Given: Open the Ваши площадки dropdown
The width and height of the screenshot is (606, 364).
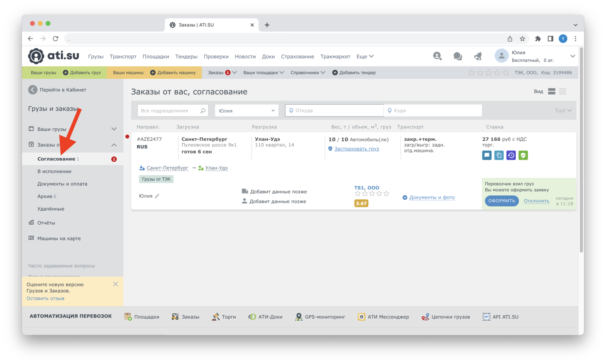Looking at the screenshot, I should pos(264,73).
